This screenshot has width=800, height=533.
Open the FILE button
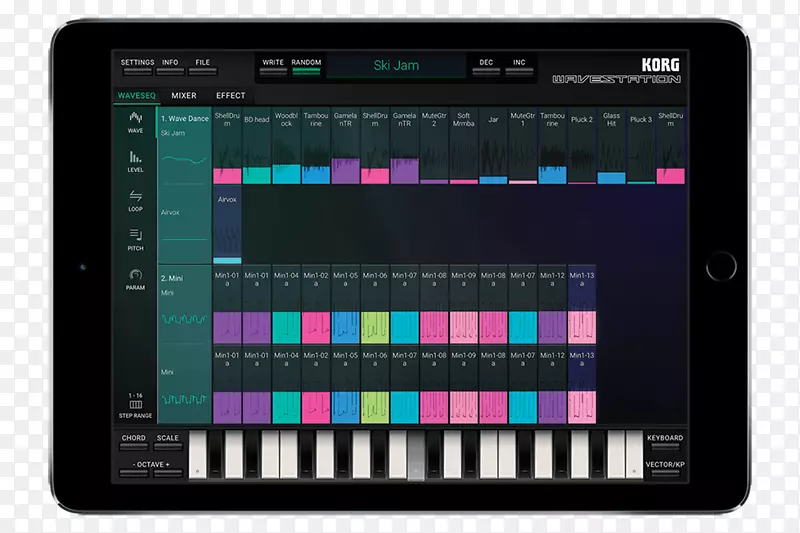click(x=203, y=66)
